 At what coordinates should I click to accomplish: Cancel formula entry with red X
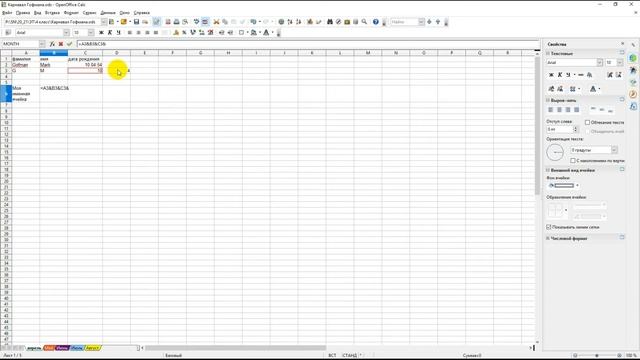61,44
